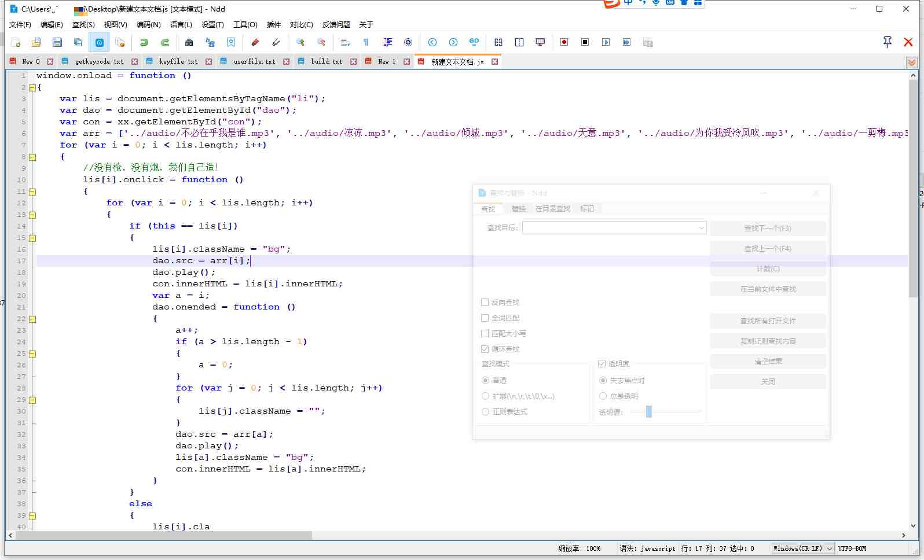Click the 查找下一个(F3) button
924x560 pixels.
[767, 229]
